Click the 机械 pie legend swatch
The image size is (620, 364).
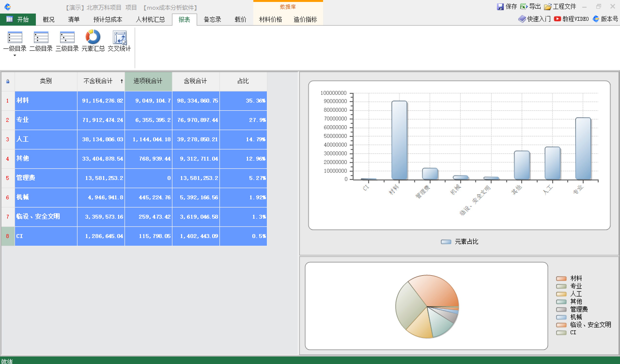tap(561, 317)
